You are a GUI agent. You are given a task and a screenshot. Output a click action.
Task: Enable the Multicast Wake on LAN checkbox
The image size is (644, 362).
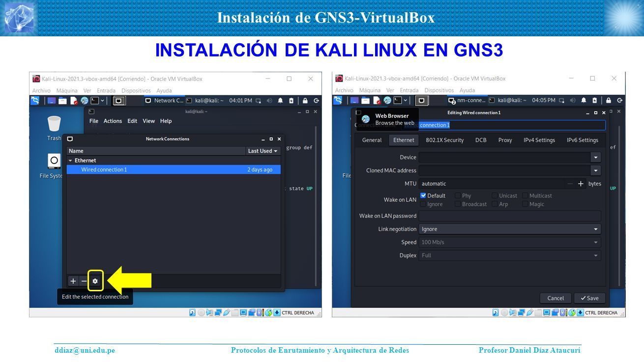tap(525, 195)
